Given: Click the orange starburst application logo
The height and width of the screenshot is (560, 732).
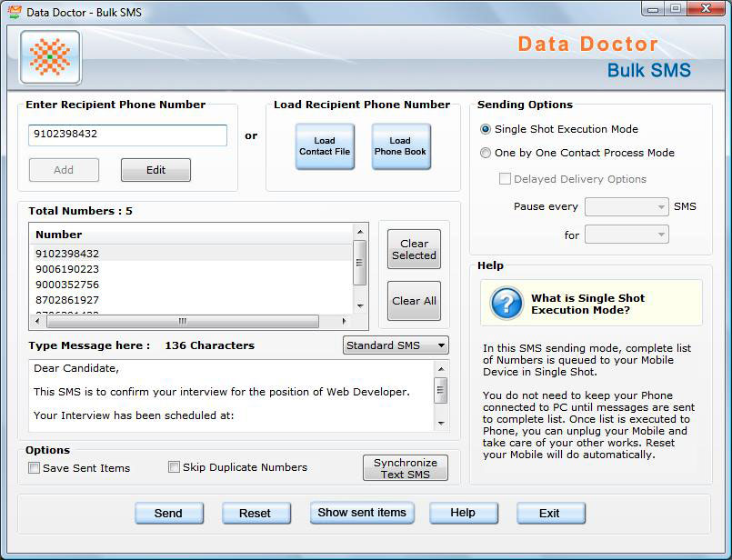Looking at the screenshot, I should tap(50, 57).
